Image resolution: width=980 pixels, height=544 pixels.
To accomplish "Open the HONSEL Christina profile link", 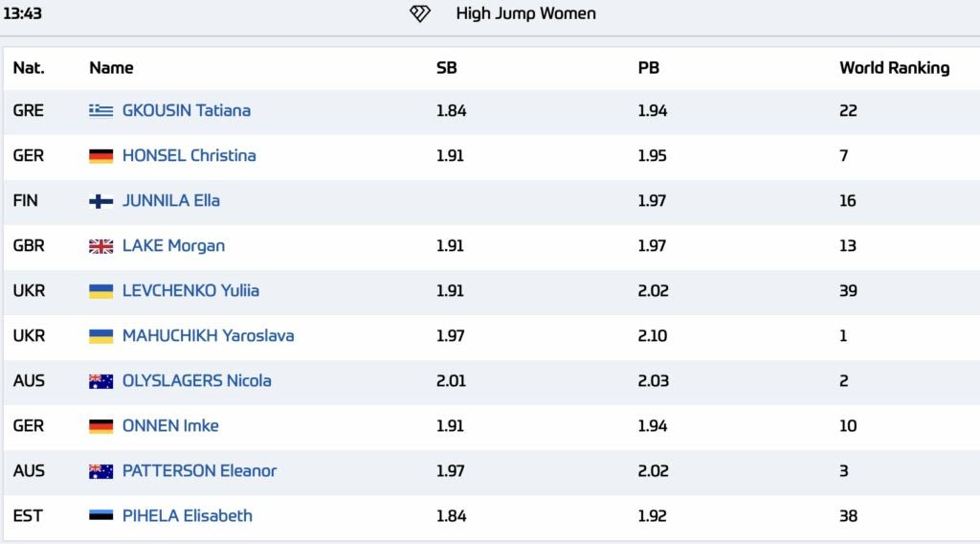I will (x=189, y=155).
